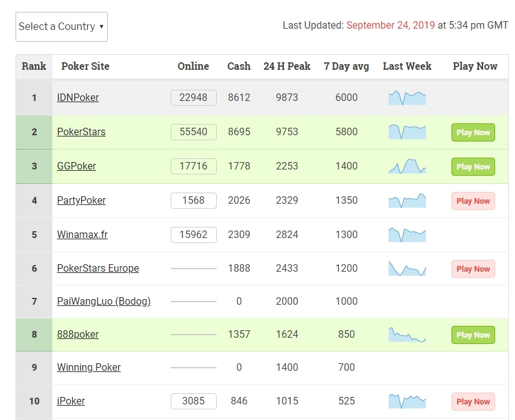Click IDNPoker's last week sparkline chart

[407, 98]
